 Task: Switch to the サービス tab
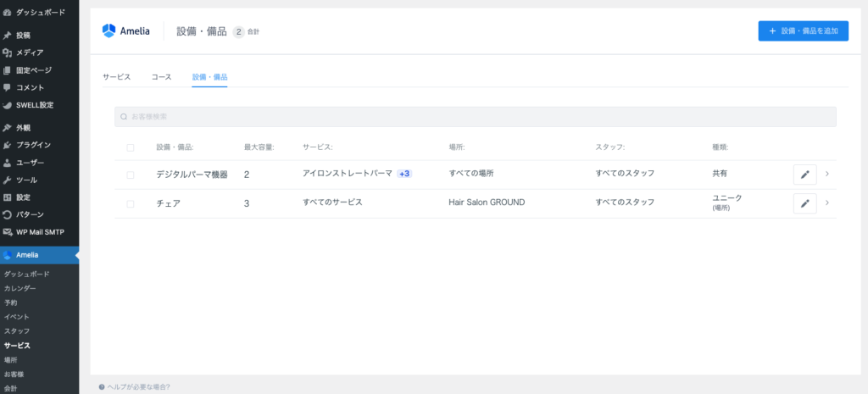coord(117,77)
